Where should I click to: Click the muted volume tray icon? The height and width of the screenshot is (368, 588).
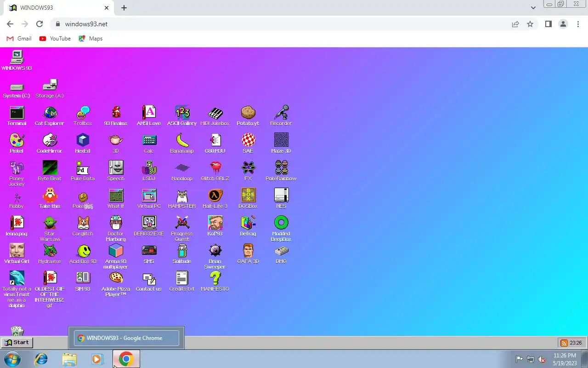[542, 359]
